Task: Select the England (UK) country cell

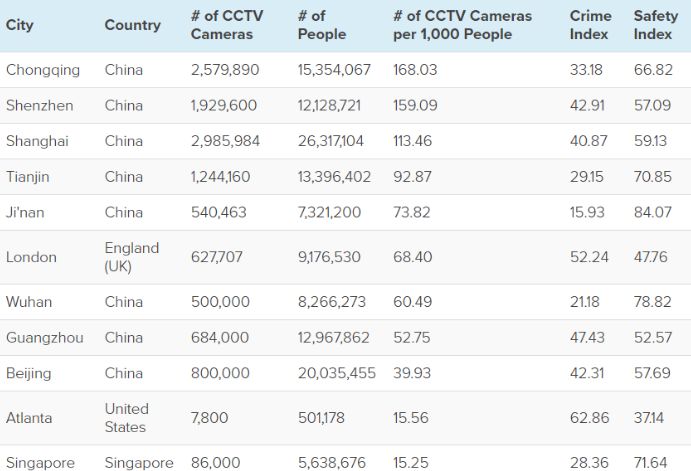Action: pyautogui.click(x=132, y=257)
